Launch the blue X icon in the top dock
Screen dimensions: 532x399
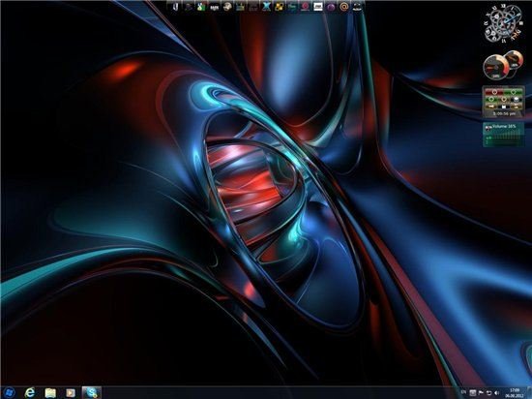click(266, 7)
